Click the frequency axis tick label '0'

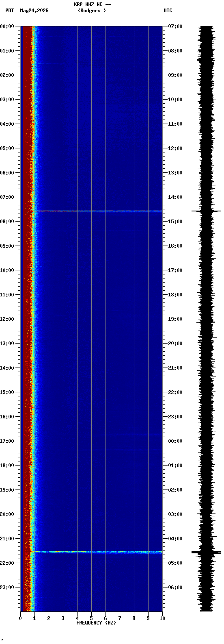(20, 618)
